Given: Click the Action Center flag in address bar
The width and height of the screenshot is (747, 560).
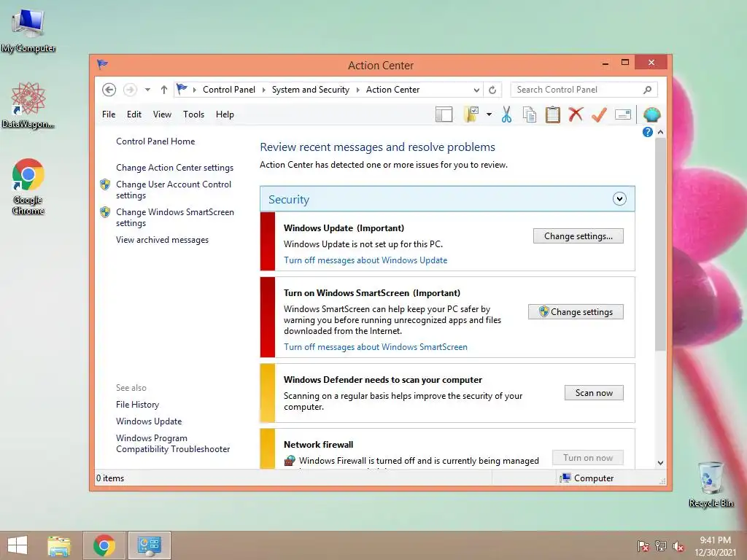Looking at the screenshot, I should [182, 89].
